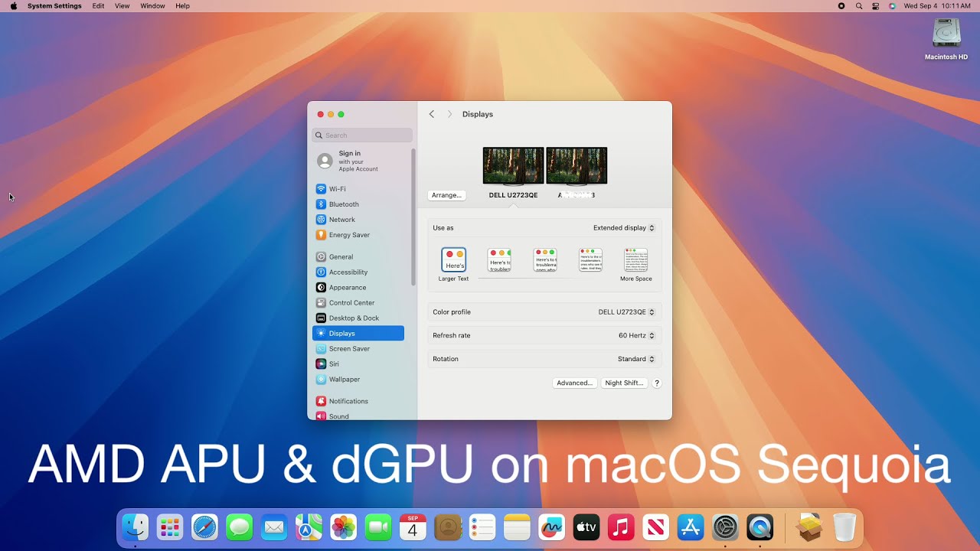Open Night Shift... settings
This screenshot has width=980, height=551.
tap(624, 383)
